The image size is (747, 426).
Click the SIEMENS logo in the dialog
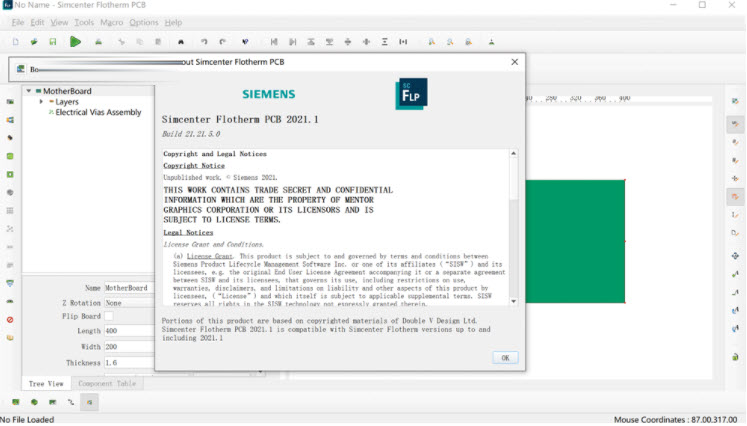point(269,94)
